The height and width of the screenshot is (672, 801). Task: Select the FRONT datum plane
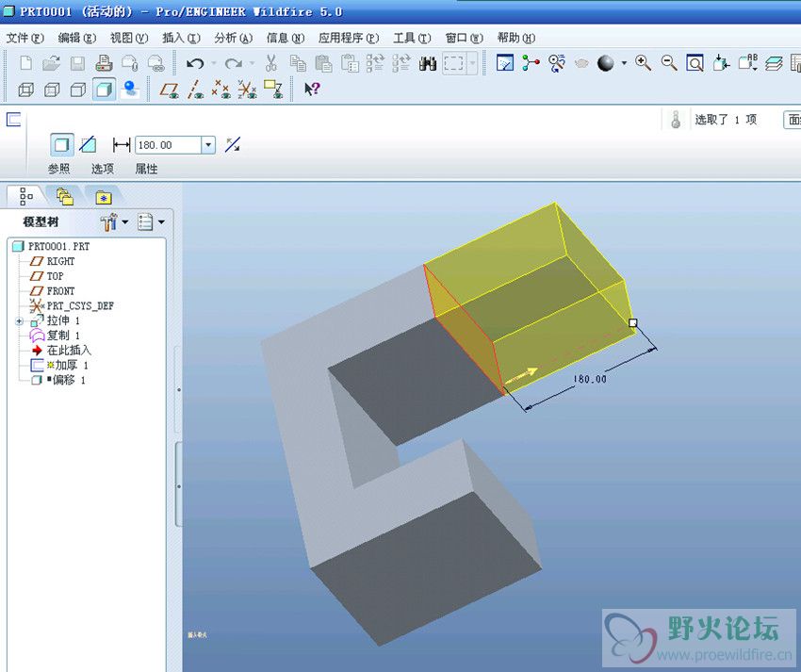(52, 291)
